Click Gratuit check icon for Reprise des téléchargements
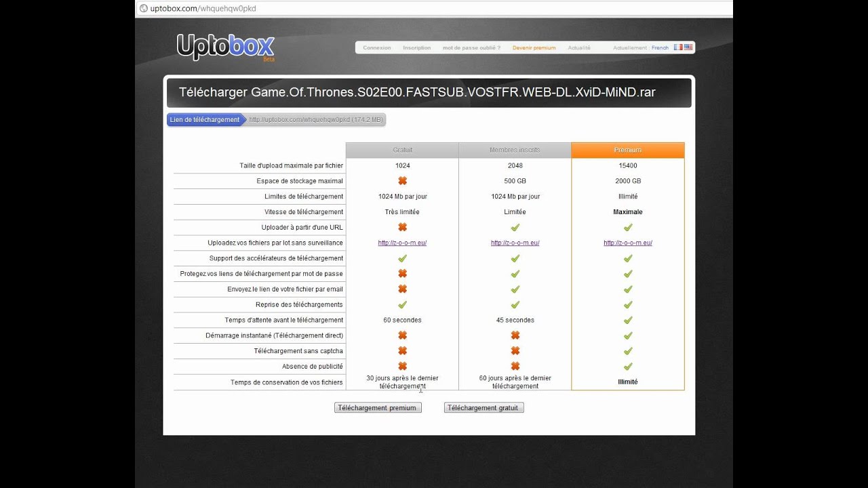Screen dimensions: 868x488 (402, 304)
